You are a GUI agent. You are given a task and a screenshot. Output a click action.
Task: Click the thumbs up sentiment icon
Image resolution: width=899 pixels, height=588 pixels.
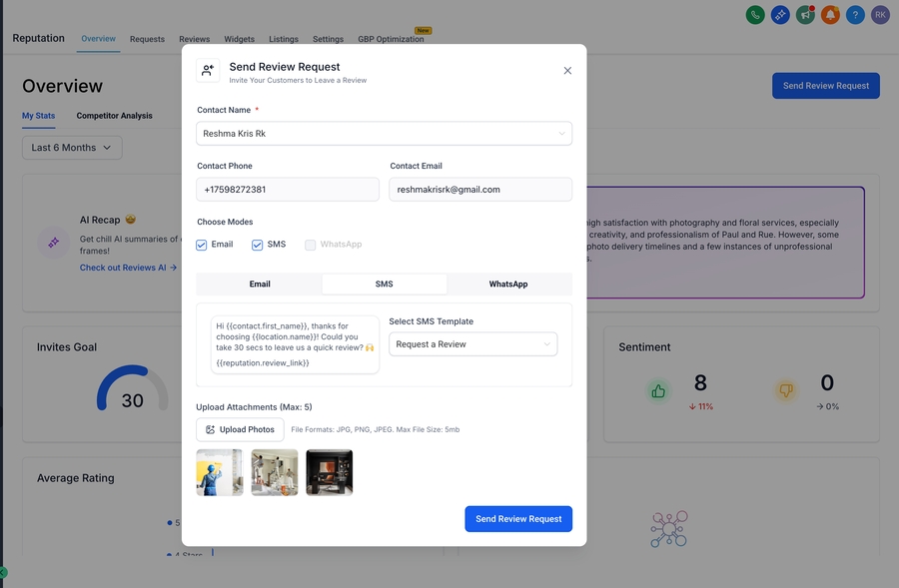click(x=658, y=391)
